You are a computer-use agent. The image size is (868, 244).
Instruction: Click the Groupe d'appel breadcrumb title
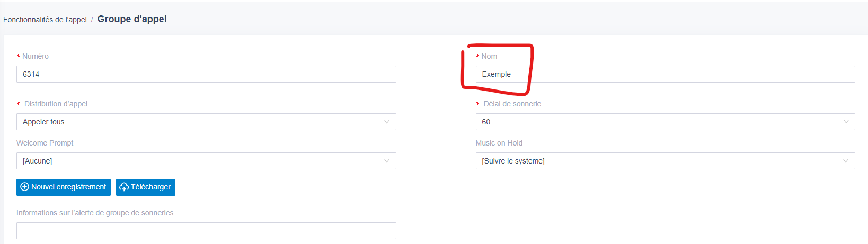point(132,19)
